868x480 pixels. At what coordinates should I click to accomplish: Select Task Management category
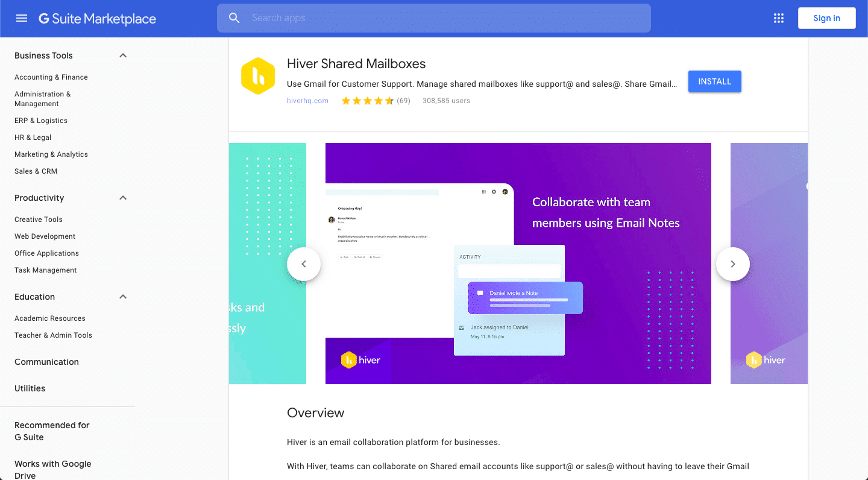(x=46, y=270)
